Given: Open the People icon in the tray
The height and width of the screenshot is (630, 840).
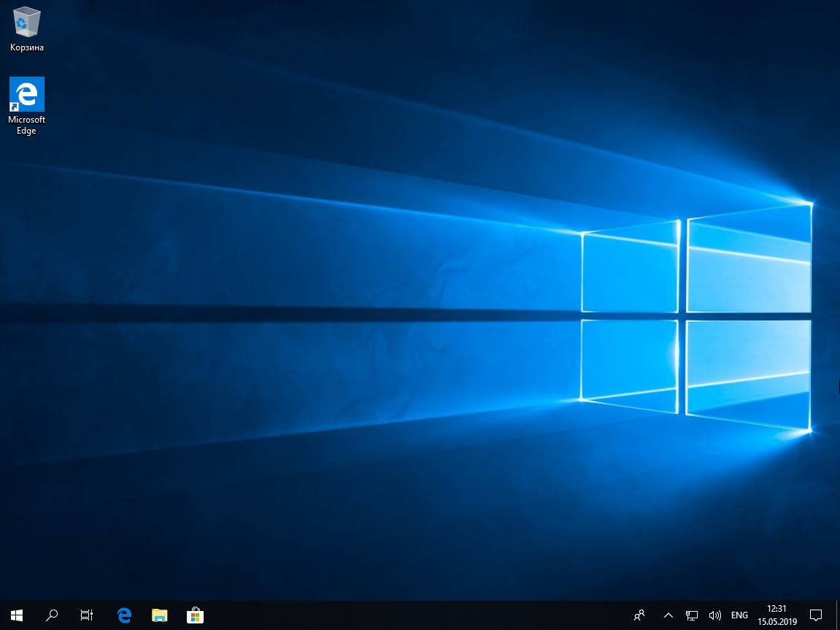Looking at the screenshot, I should [x=639, y=615].
